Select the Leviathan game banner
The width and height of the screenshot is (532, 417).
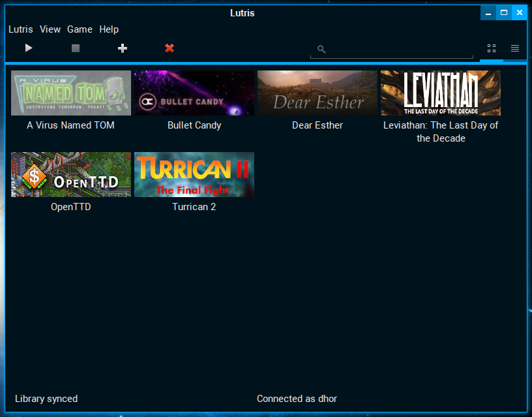(x=440, y=93)
